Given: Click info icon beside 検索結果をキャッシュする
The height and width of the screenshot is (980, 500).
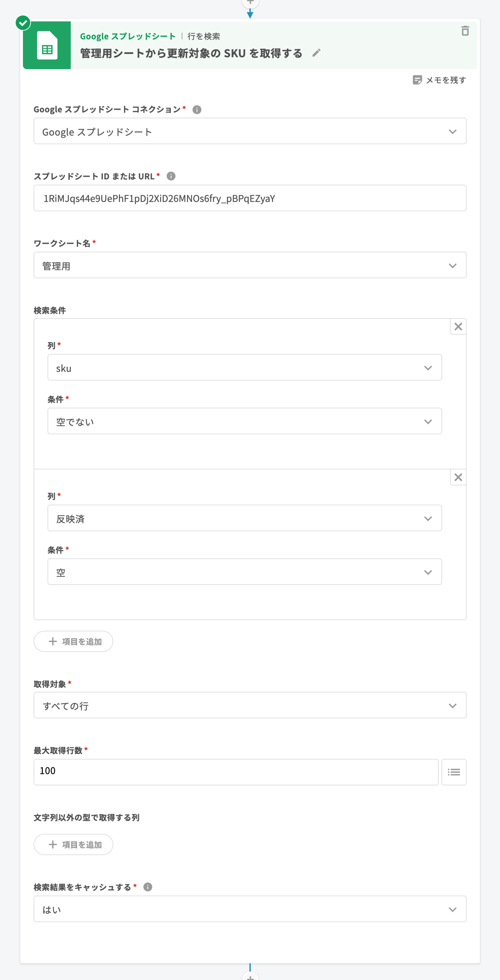Looking at the screenshot, I should (x=148, y=887).
